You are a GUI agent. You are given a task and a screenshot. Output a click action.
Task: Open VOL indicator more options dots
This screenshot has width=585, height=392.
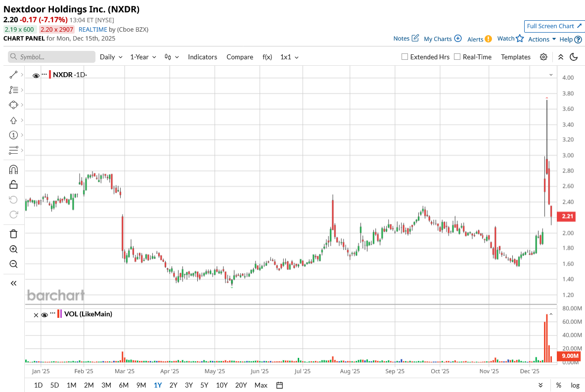coord(52,313)
